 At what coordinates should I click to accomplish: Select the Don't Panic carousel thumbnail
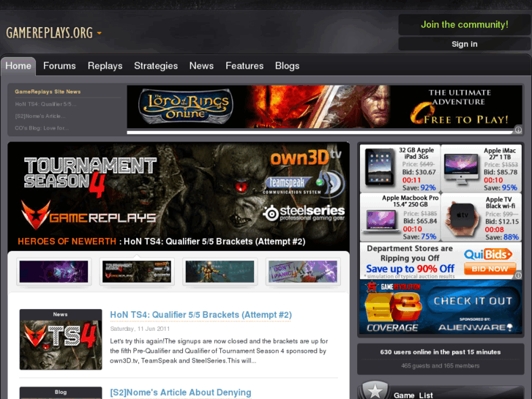point(303,272)
